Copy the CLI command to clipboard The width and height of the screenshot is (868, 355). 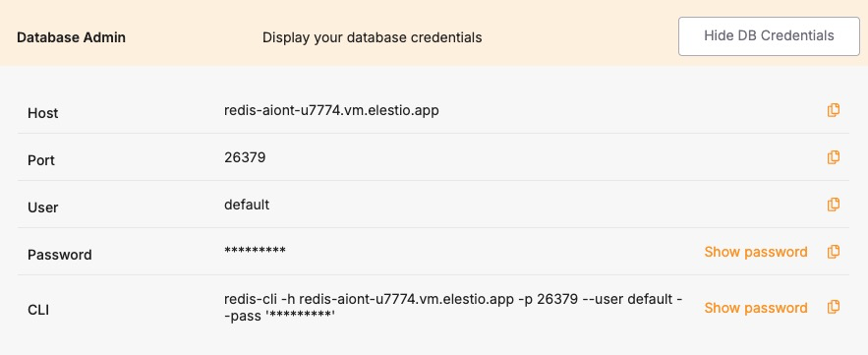[x=834, y=307]
